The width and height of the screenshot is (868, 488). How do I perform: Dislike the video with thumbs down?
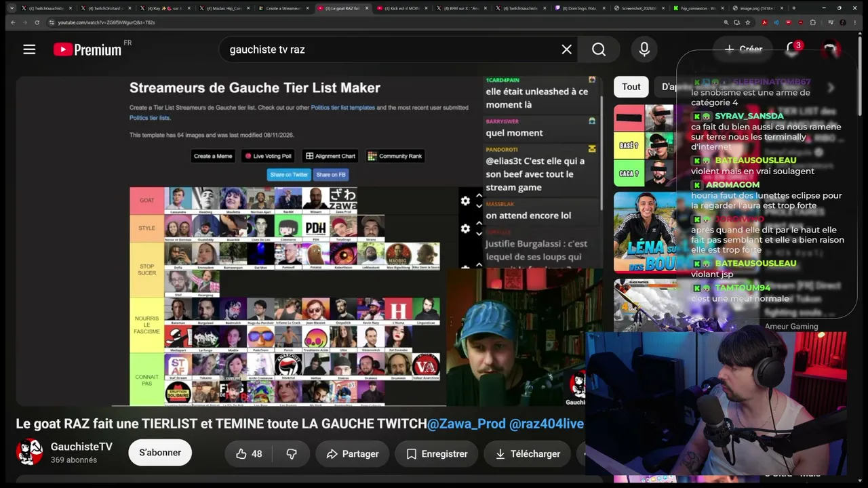pos(292,454)
